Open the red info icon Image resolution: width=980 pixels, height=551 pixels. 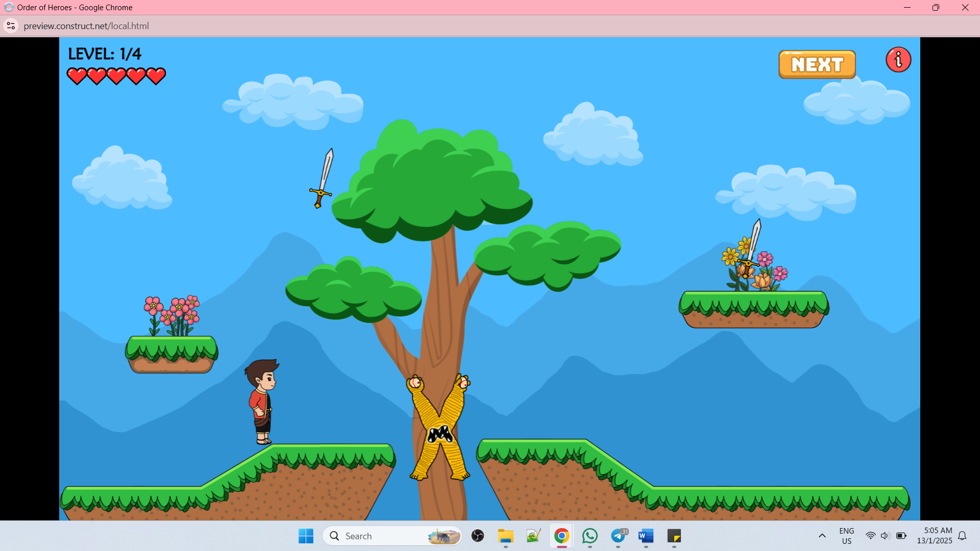(898, 60)
